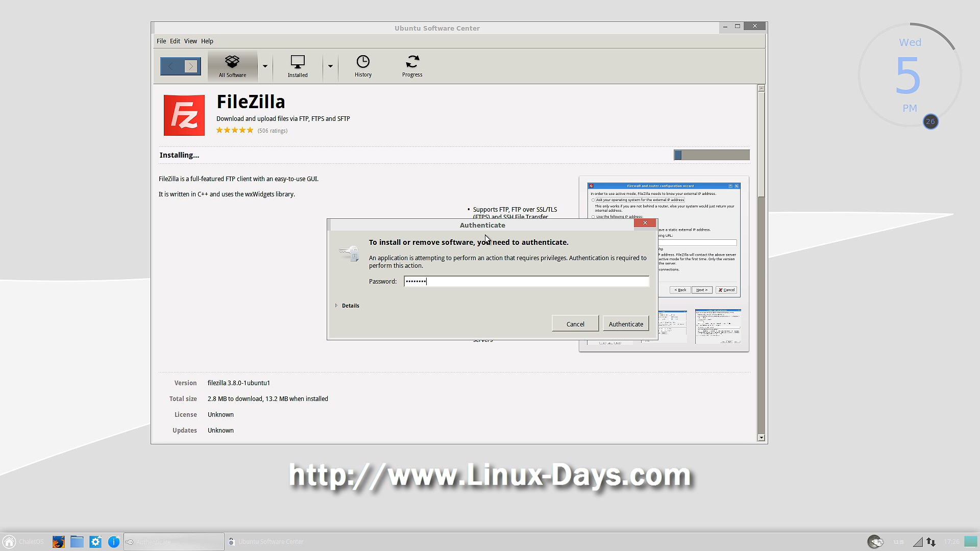The width and height of the screenshot is (980, 551).
Task: Click the Password input field
Action: pyautogui.click(x=526, y=282)
